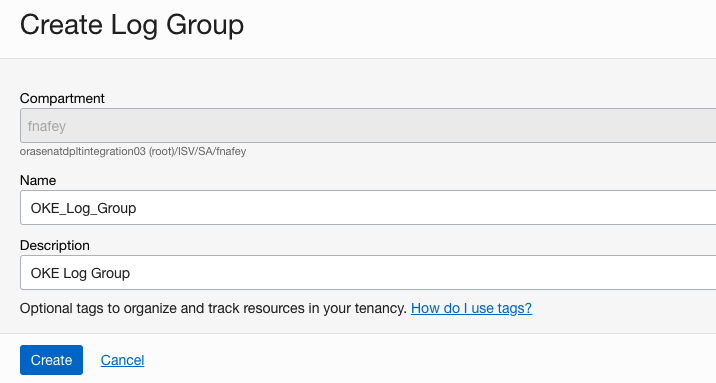
Task: Open the 'How do I use tags?' link
Action: pos(471,308)
